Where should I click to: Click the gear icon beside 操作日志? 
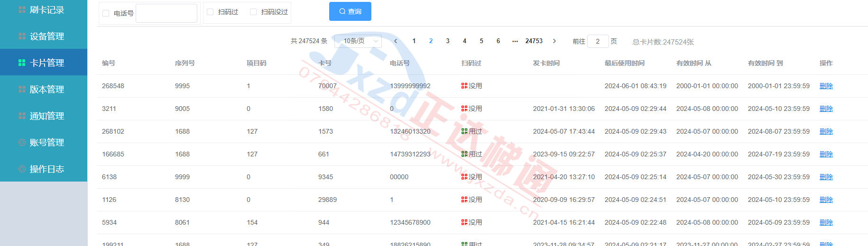pos(22,169)
